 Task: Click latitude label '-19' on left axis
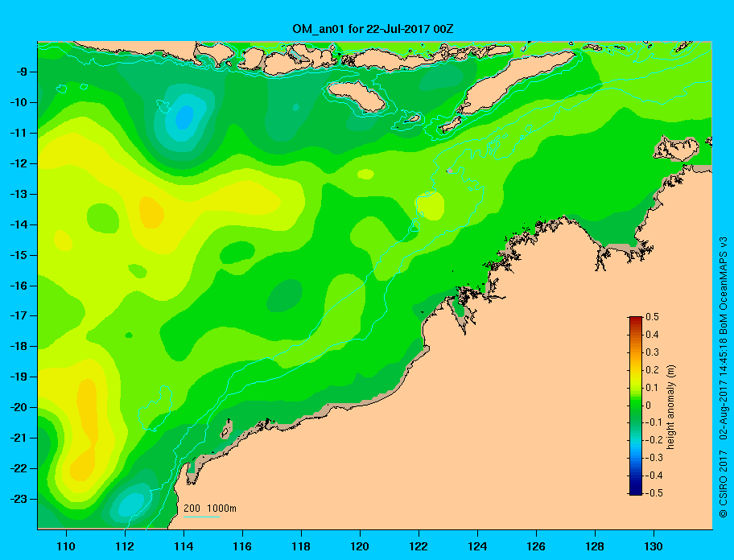[19, 377]
